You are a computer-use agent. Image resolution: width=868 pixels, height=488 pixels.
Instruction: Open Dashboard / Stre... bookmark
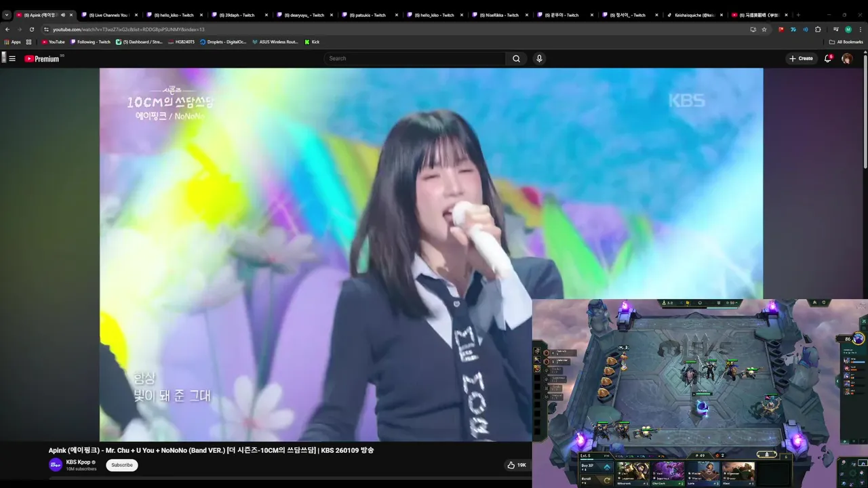point(139,42)
